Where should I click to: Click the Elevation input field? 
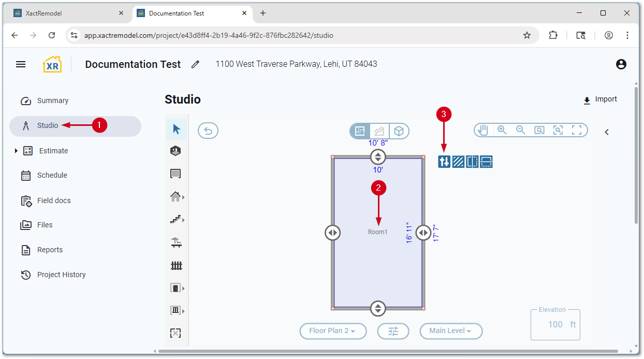click(555, 325)
